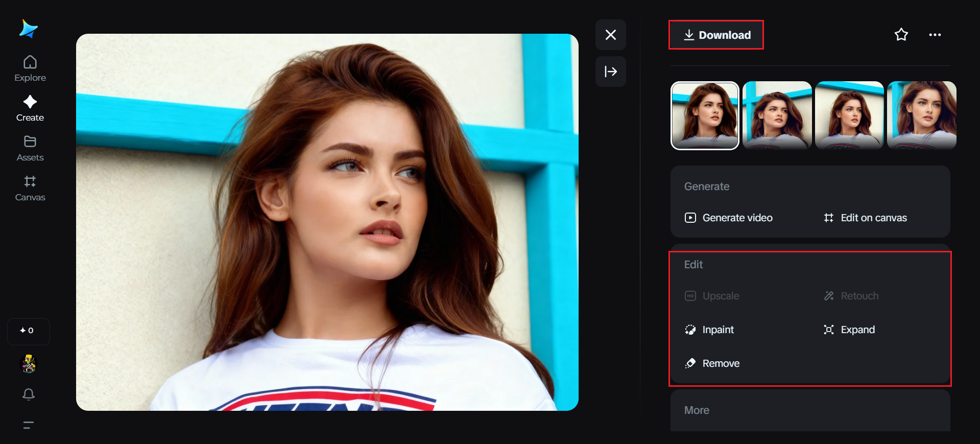Open the three-dot more options menu
This screenshot has width=980, height=444.
coord(935,35)
